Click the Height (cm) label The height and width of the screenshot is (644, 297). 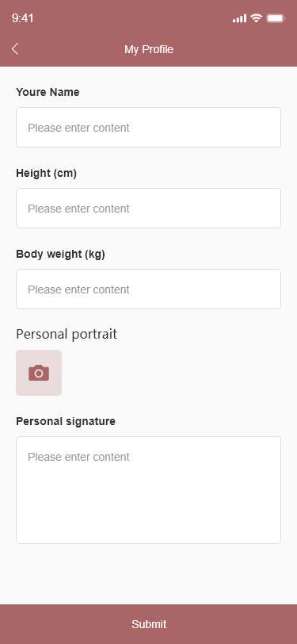[47, 174]
